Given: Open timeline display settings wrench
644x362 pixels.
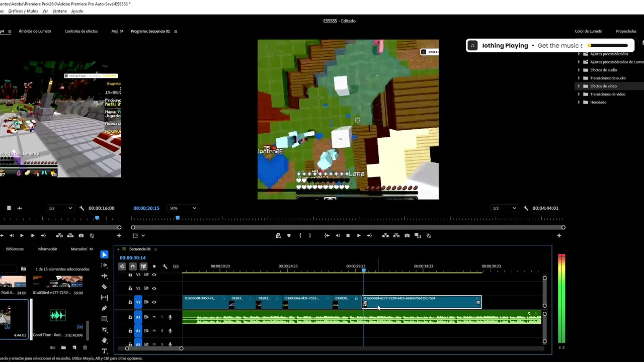Looking at the screenshot, I should 165,266.
